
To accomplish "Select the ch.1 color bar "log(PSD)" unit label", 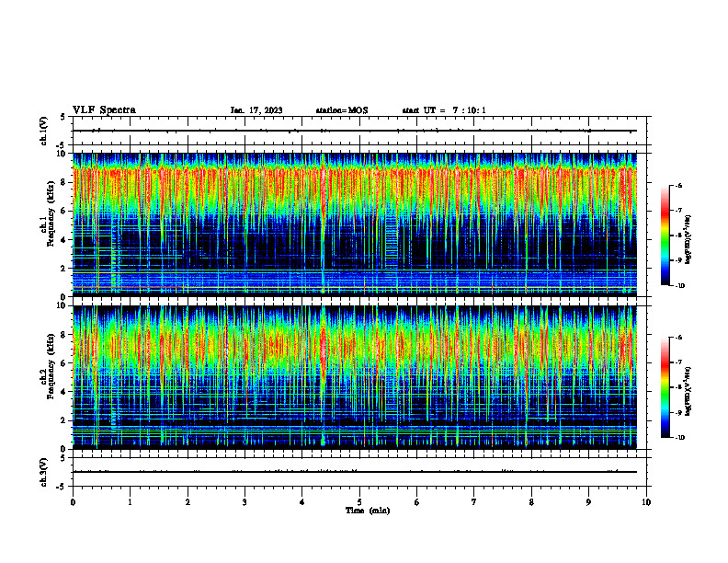I will point(688,240).
